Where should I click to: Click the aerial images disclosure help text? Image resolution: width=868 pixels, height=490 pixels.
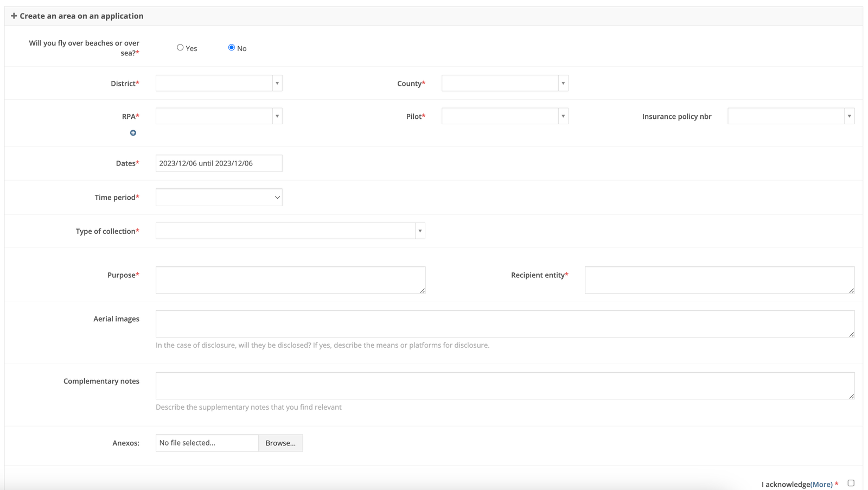click(322, 345)
